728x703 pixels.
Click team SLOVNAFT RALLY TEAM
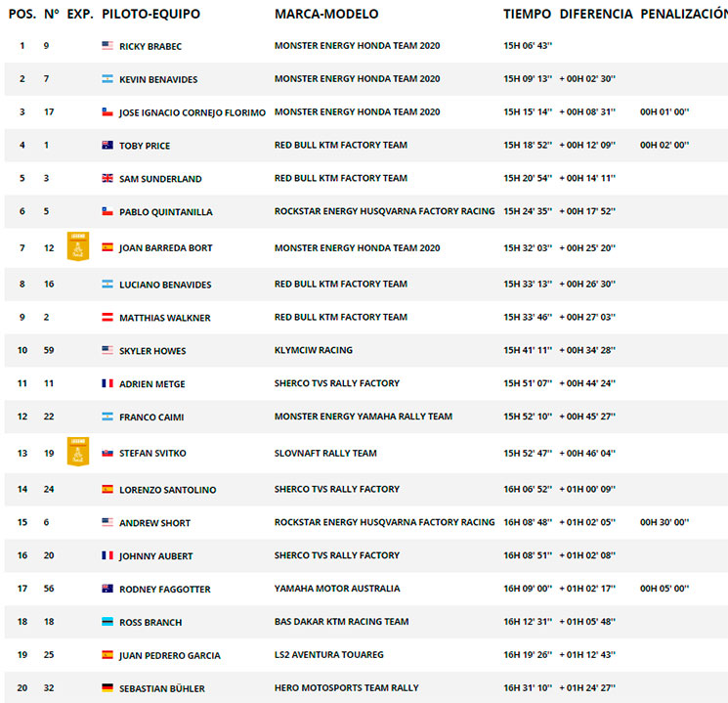(325, 453)
